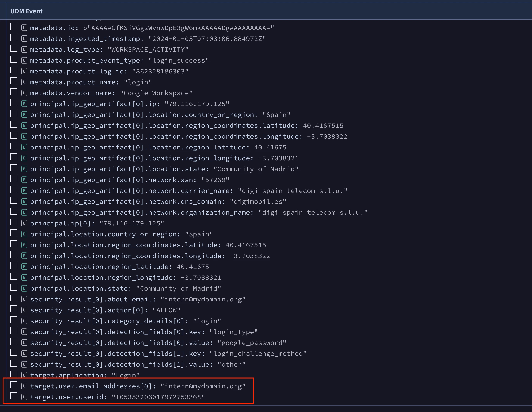Select the UDM Event column header
This screenshot has height=412, width=532.
26,11
